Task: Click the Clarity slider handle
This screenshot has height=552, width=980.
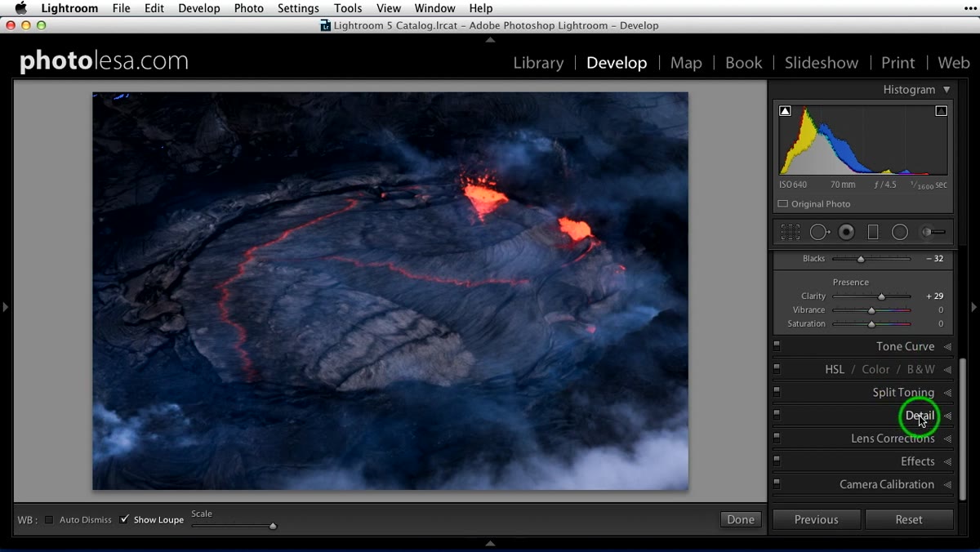Action: click(881, 296)
